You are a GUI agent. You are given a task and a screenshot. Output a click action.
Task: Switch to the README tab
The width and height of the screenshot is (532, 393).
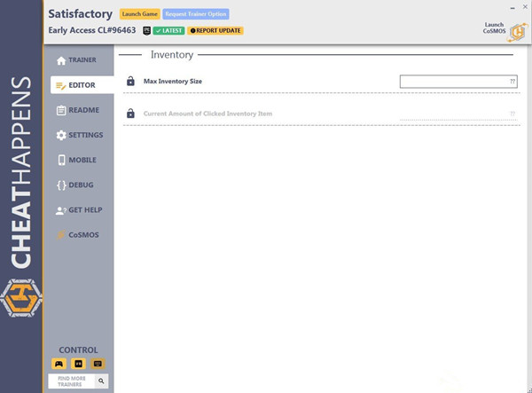tap(78, 110)
